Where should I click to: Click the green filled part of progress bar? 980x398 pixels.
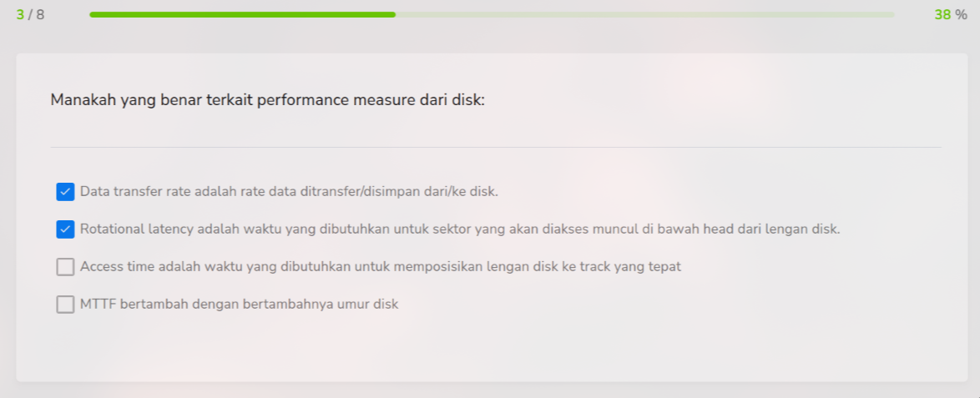[242, 14]
